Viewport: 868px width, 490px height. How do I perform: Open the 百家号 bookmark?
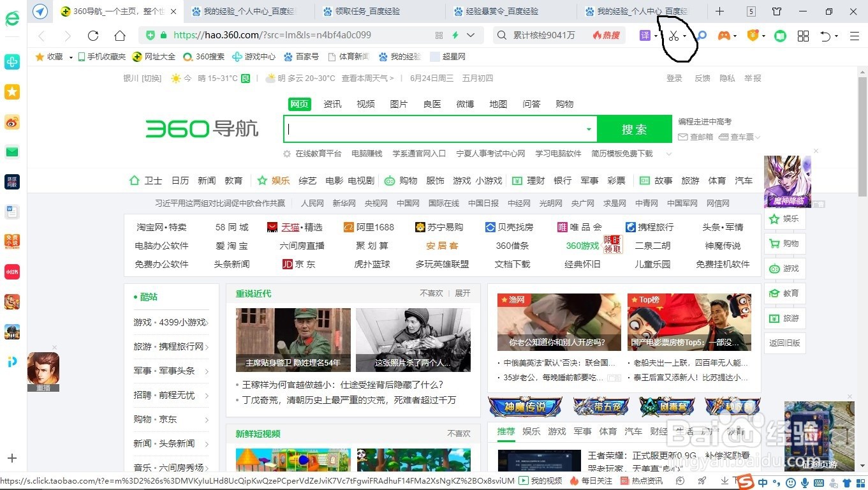(301, 57)
